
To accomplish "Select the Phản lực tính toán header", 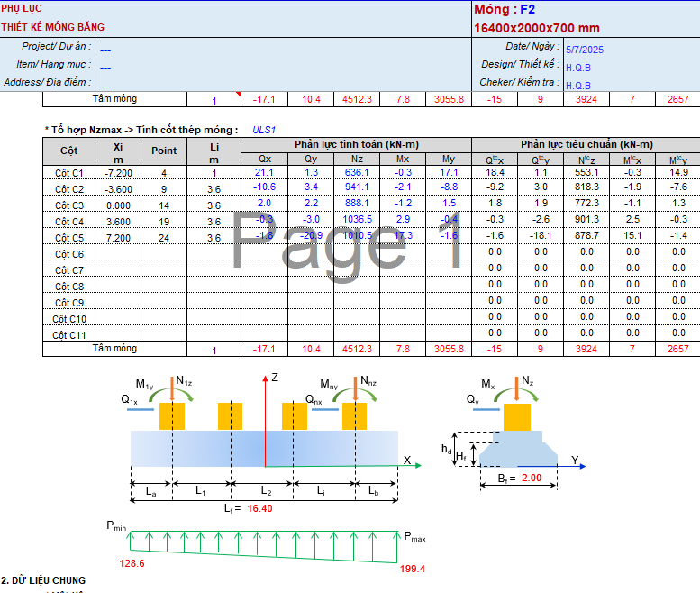I will pos(356,144).
